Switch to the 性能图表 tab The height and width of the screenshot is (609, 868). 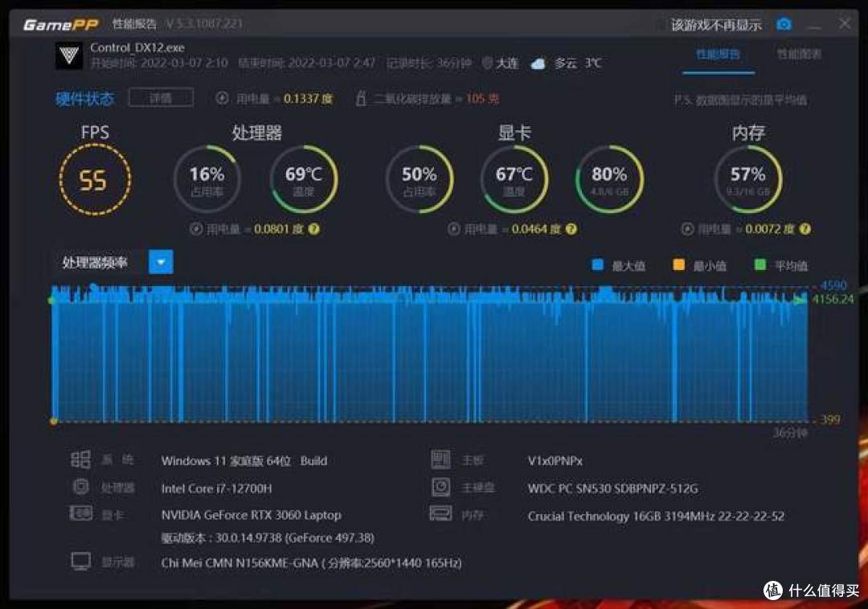(800, 55)
